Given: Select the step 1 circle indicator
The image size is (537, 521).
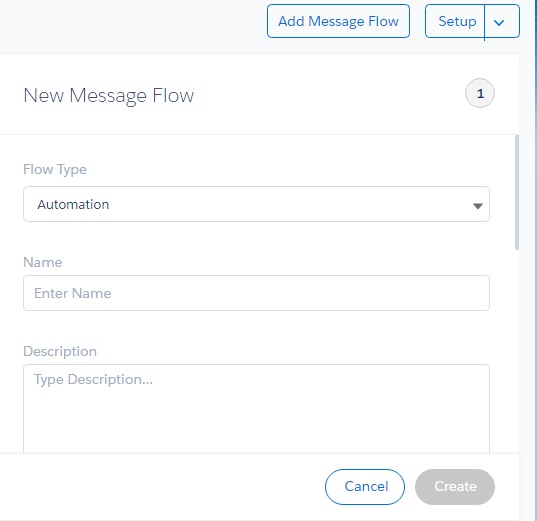Looking at the screenshot, I should (x=479, y=93).
